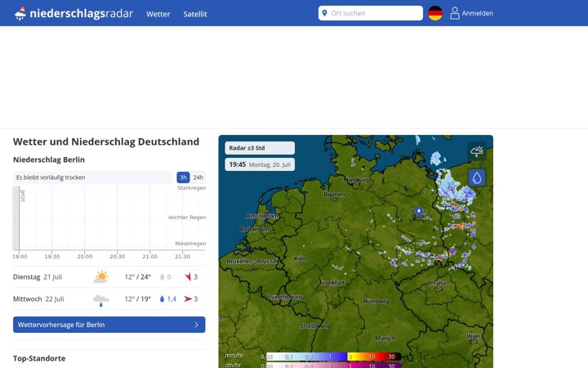
Task: Click the user profile icon
Action: tap(455, 13)
